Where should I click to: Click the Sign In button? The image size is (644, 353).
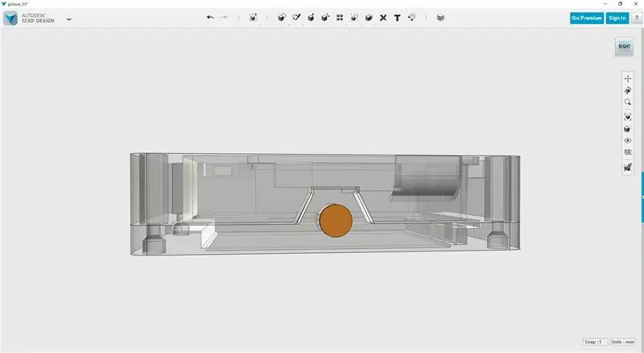pos(617,18)
